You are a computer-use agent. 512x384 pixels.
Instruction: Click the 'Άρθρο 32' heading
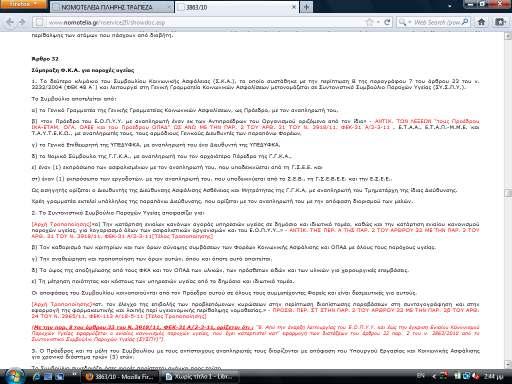click(45, 59)
